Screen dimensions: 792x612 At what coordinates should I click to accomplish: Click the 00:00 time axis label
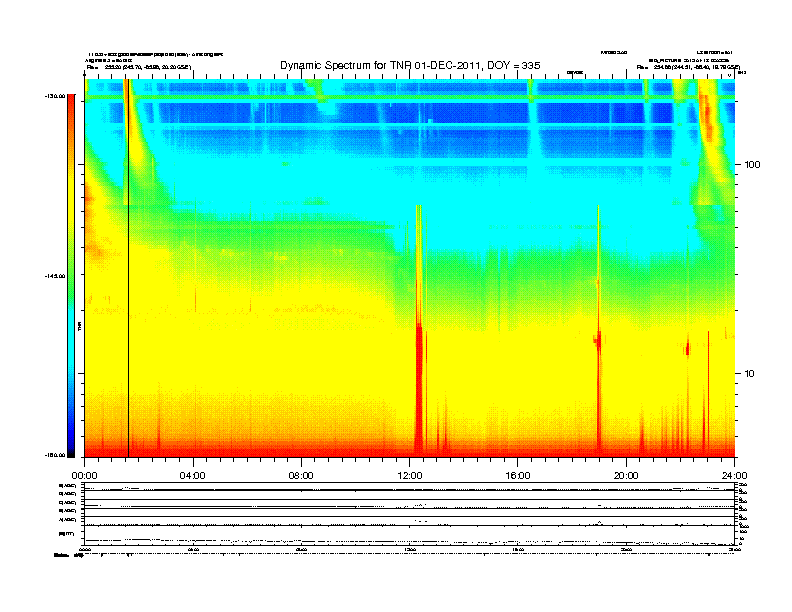point(84,476)
